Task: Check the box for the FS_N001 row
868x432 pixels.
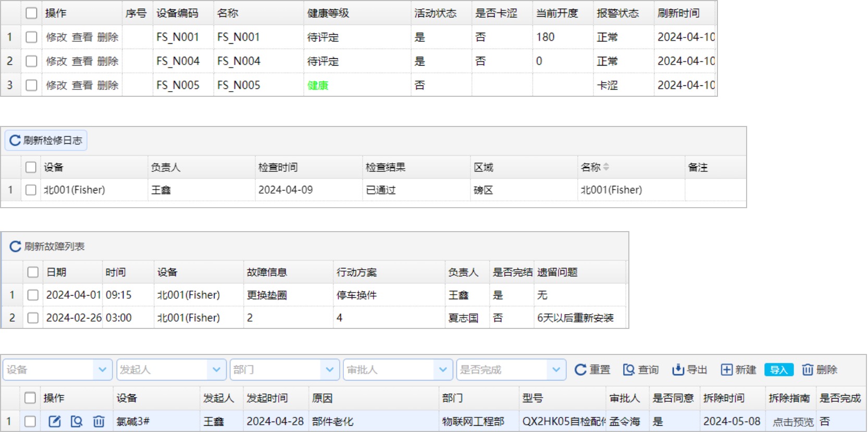Action: click(31, 37)
